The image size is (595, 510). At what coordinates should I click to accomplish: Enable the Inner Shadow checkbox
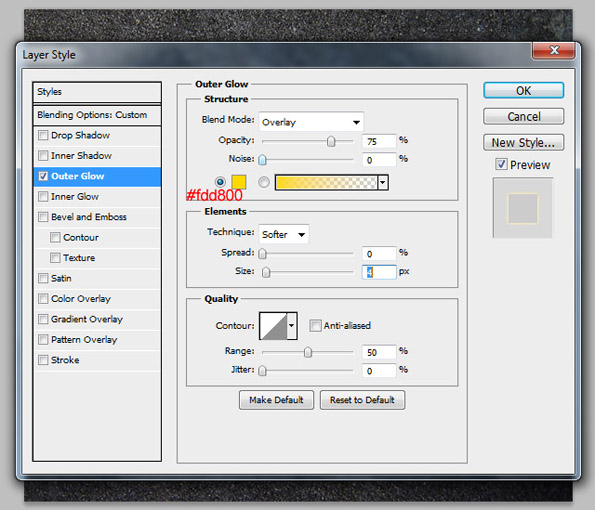(43, 156)
